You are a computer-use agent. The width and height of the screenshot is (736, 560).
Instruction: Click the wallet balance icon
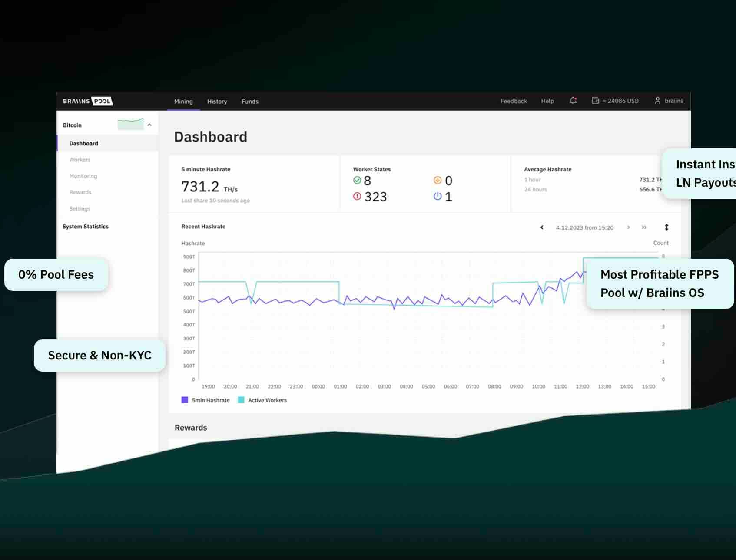[x=595, y=101]
